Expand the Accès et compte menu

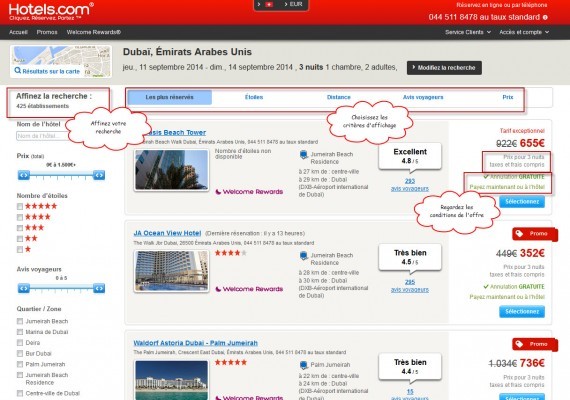point(524,32)
